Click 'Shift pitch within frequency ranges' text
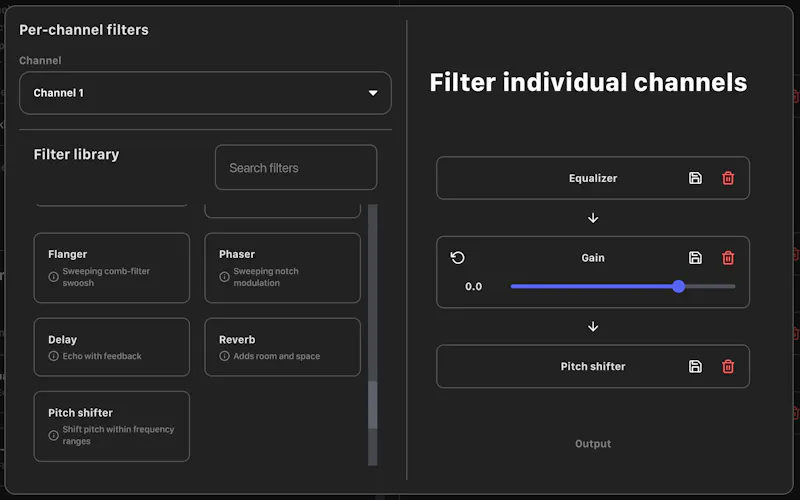800x500 pixels. click(x=118, y=435)
